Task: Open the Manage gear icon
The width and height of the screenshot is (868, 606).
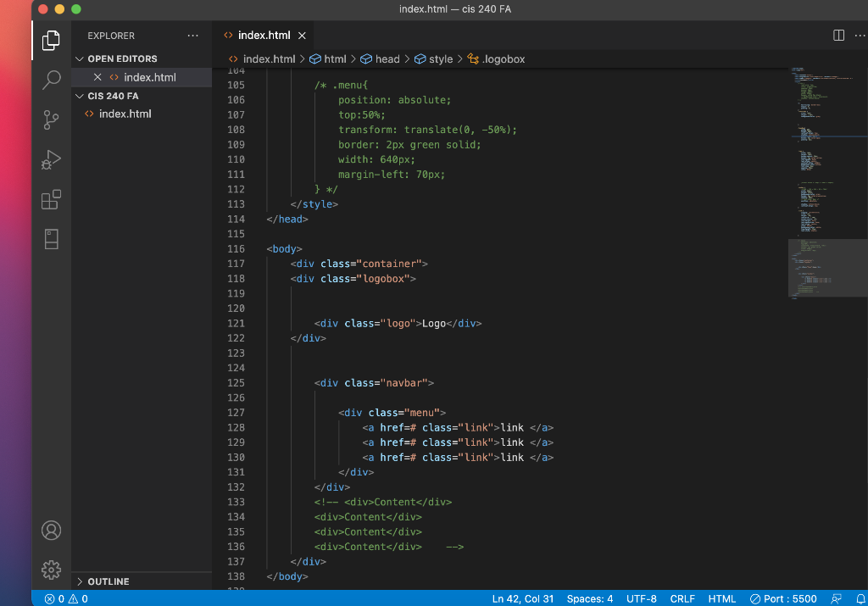Action: tap(51, 570)
